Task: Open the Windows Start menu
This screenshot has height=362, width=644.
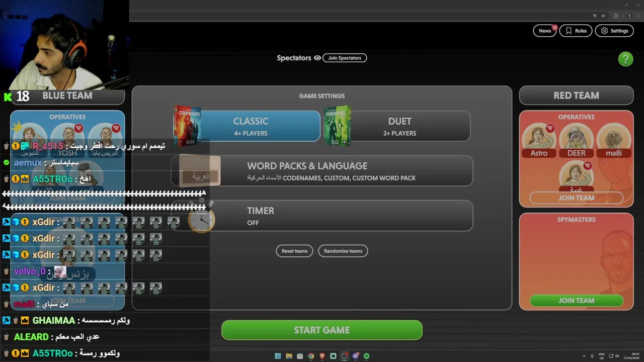Action: coord(278,356)
